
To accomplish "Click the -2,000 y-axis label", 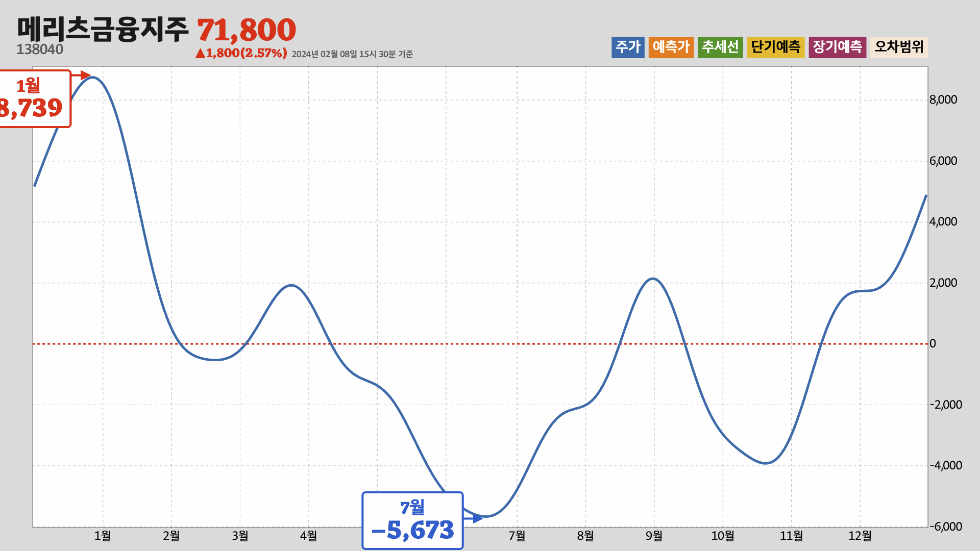I will tap(946, 405).
